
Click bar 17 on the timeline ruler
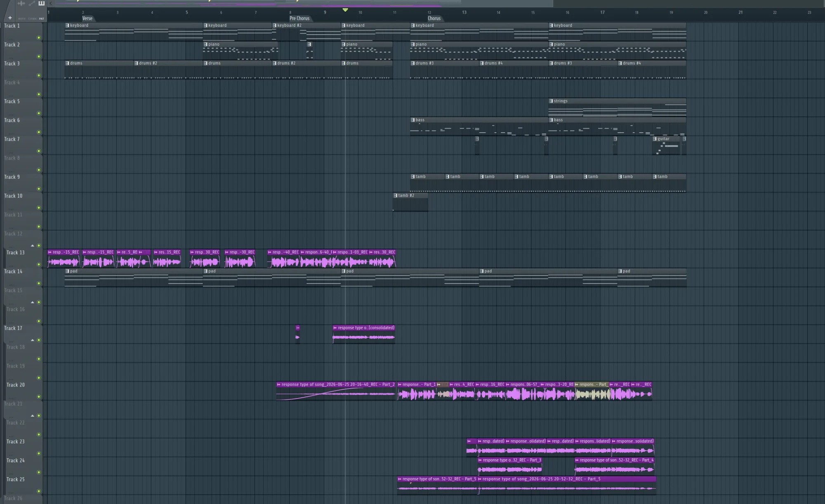click(x=602, y=12)
